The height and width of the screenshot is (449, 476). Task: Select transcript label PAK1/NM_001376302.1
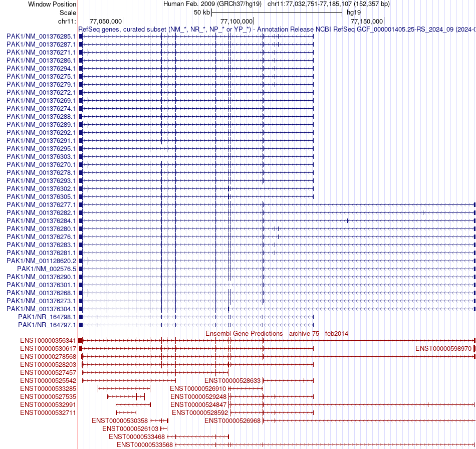pos(41,188)
